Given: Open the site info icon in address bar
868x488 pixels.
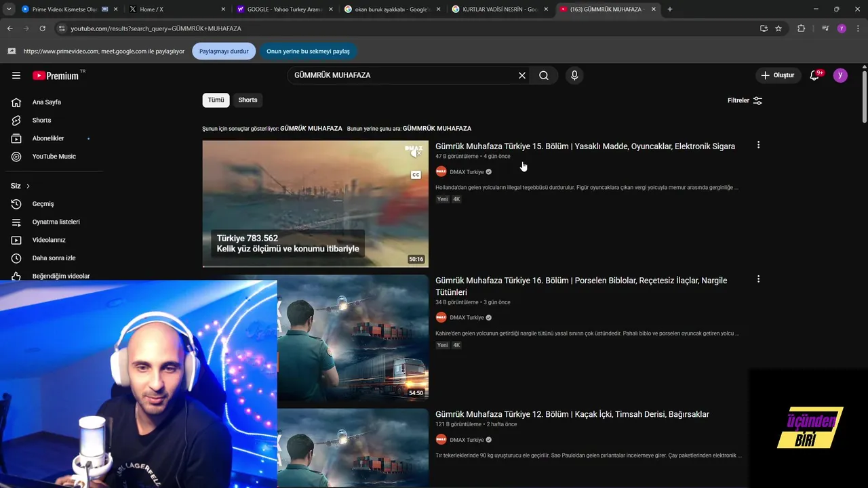Looking at the screenshot, I should tap(62, 28).
